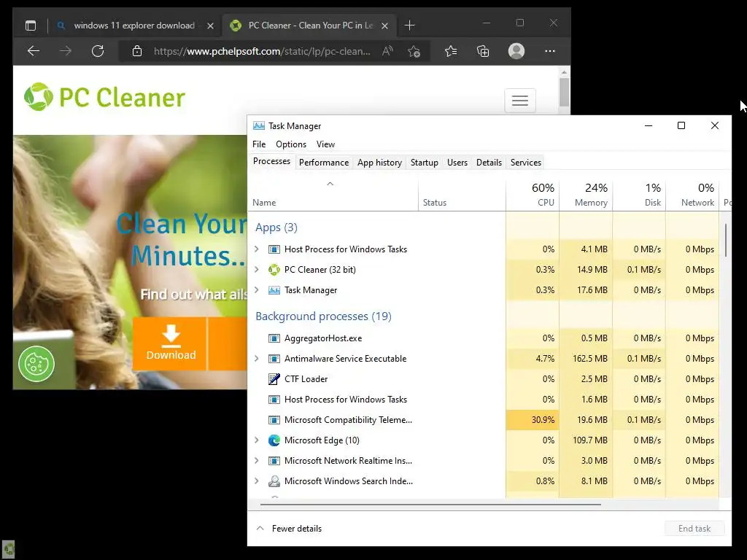The image size is (747, 560).
Task: Click the PC Cleaner logo on the webpage
Action: (x=104, y=97)
